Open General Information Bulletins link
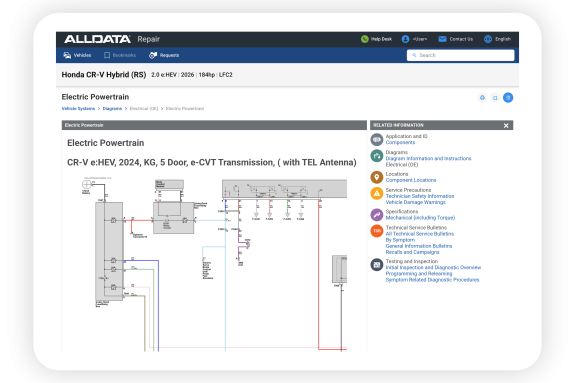 pyautogui.click(x=419, y=246)
